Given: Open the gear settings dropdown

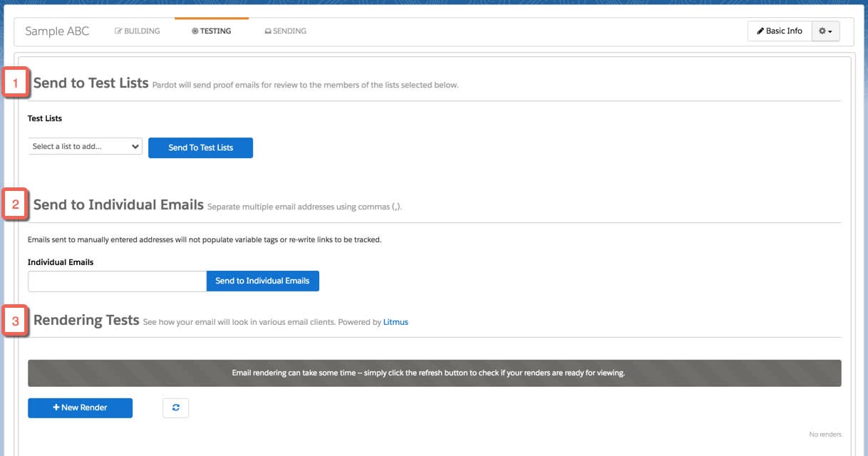Looking at the screenshot, I should (825, 31).
